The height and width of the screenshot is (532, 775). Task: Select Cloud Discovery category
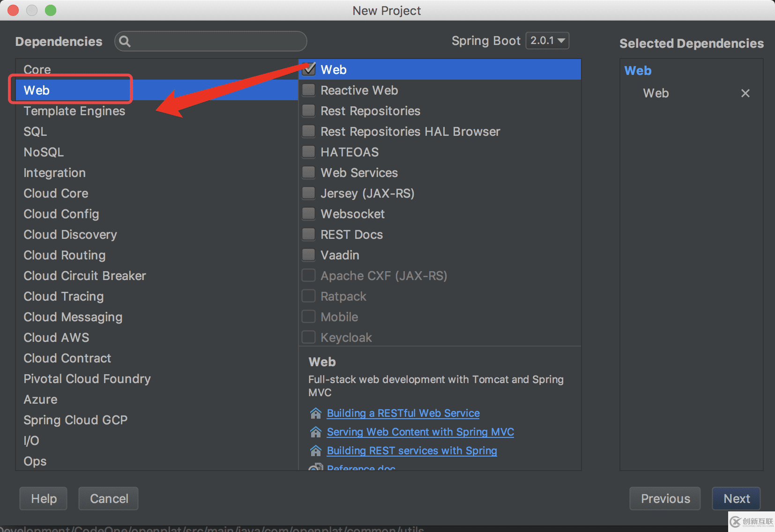coord(157,234)
